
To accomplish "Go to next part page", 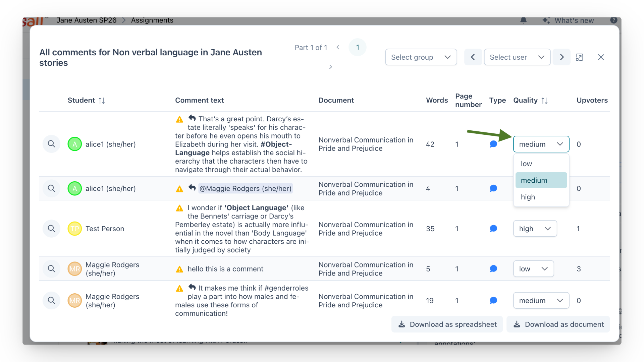I will point(330,67).
